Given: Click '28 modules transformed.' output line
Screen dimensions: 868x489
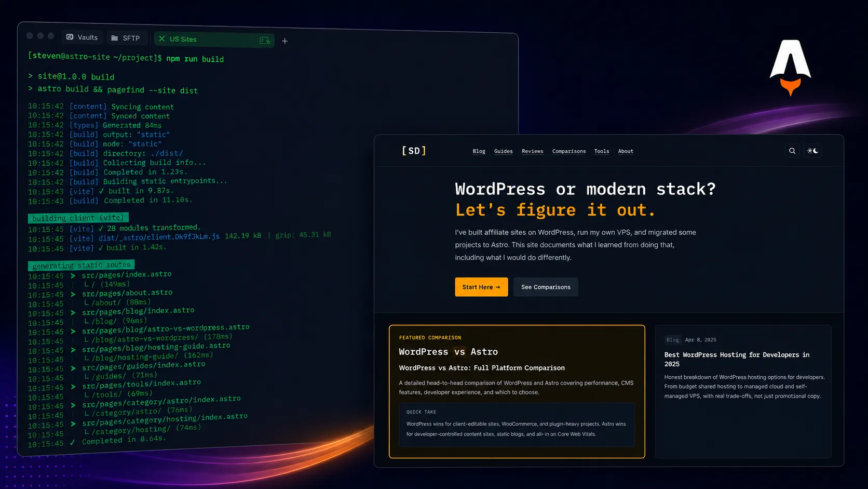Looking at the screenshot, I should (154, 228).
